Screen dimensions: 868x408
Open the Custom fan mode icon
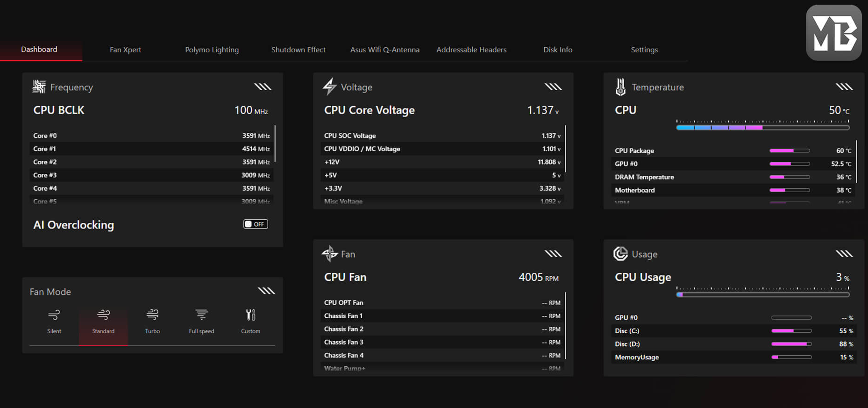(250, 315)
